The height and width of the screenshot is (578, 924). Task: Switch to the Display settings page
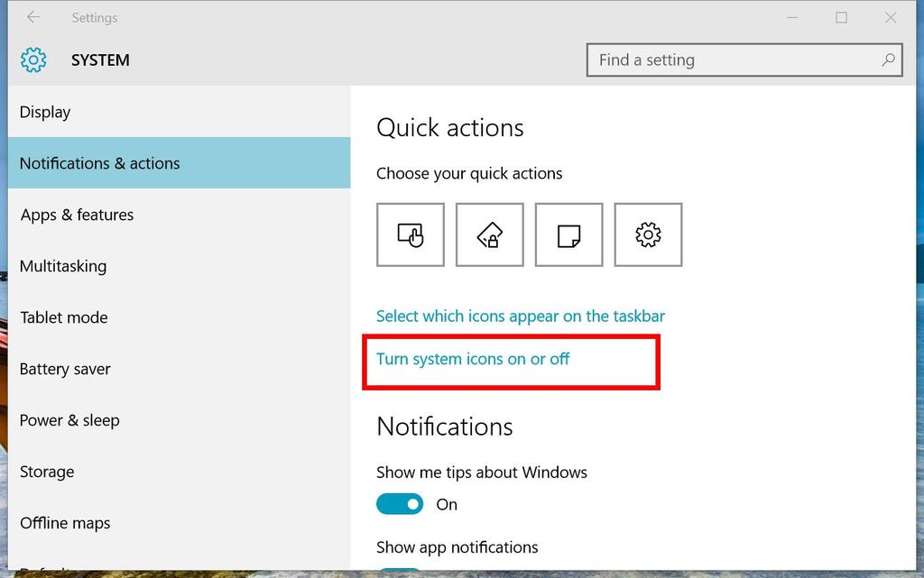(44, 112)
